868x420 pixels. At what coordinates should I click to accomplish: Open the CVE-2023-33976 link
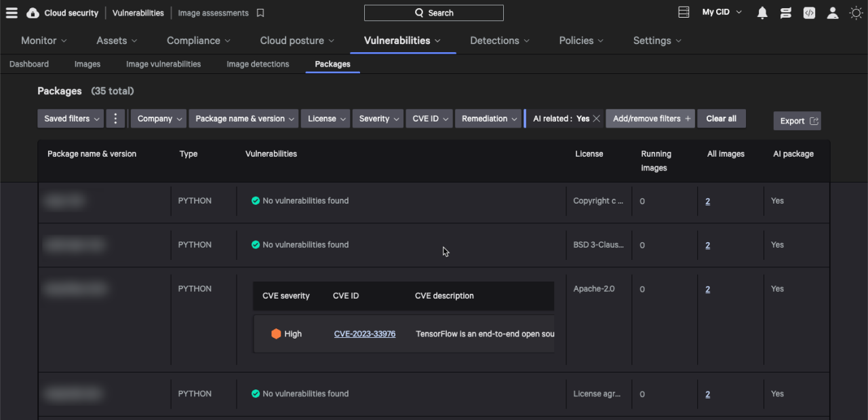click(365, 334)
